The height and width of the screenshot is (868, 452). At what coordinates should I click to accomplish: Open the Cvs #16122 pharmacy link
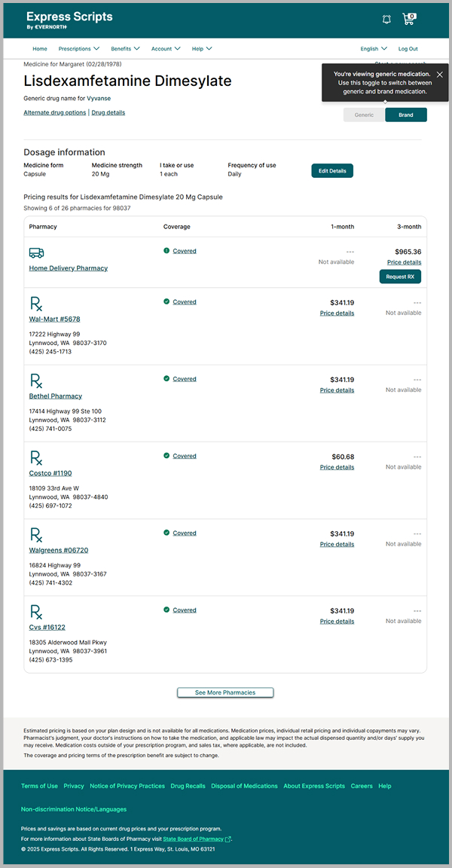coord(47,627)
